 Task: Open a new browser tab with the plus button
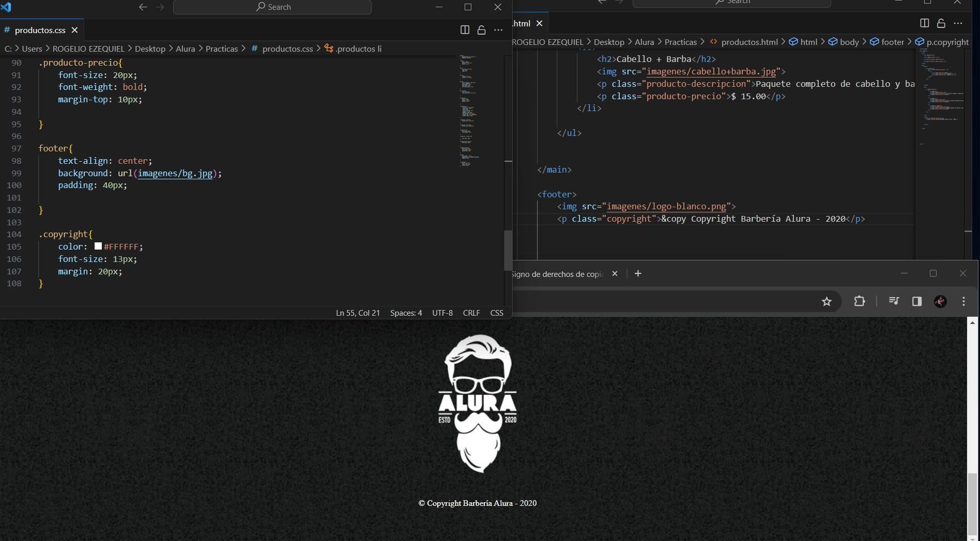tap(638, 274)
